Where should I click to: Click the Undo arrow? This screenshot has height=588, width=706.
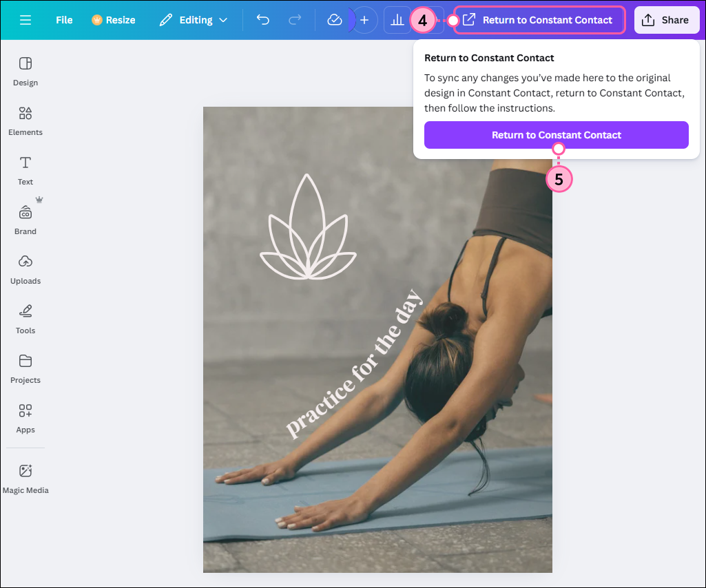tap(262, 20)
